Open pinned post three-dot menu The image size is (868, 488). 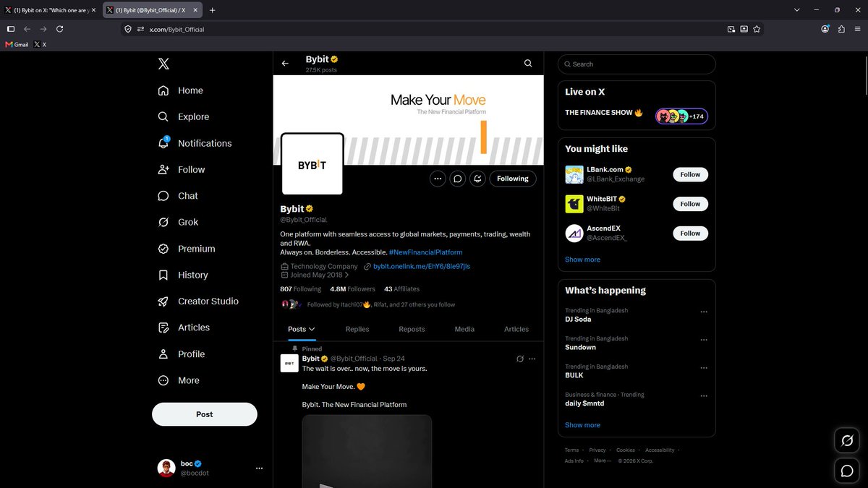click(x=532, y=359)
